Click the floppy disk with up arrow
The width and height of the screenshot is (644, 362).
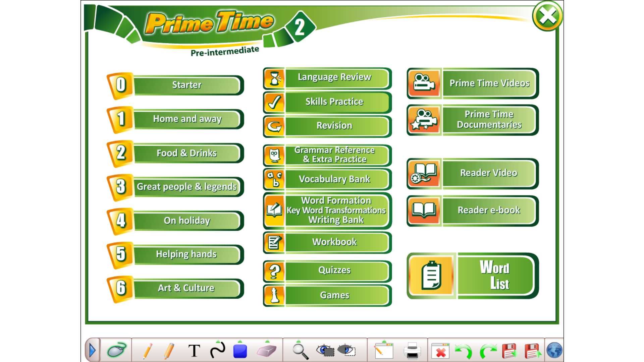pyautogui.click(x=533, y=351)
